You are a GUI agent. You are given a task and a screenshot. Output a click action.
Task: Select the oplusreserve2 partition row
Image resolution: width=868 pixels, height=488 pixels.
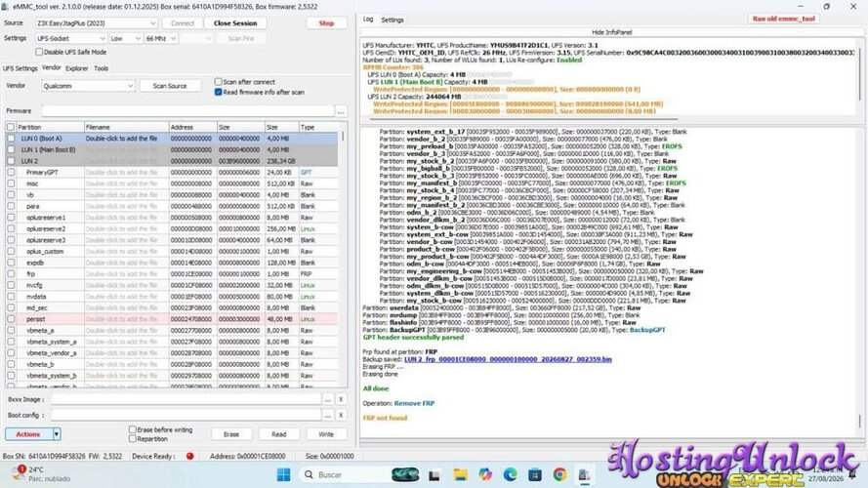172,228
